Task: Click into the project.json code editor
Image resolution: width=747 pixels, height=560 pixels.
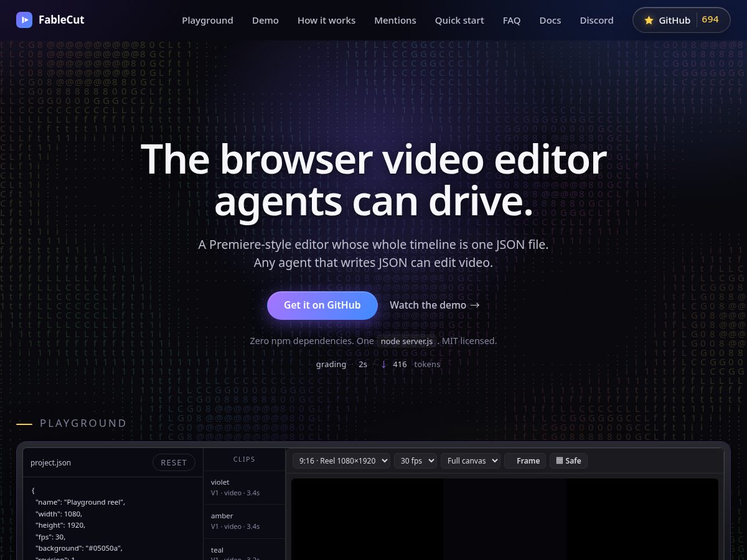Action: [x=113, y=520]
